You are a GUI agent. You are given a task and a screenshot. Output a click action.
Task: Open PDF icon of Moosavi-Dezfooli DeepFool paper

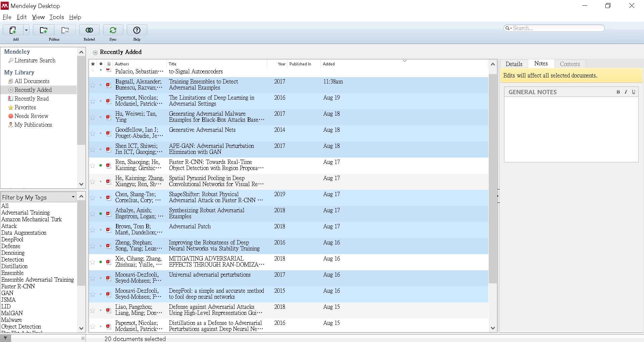click(x=109, y=294)
